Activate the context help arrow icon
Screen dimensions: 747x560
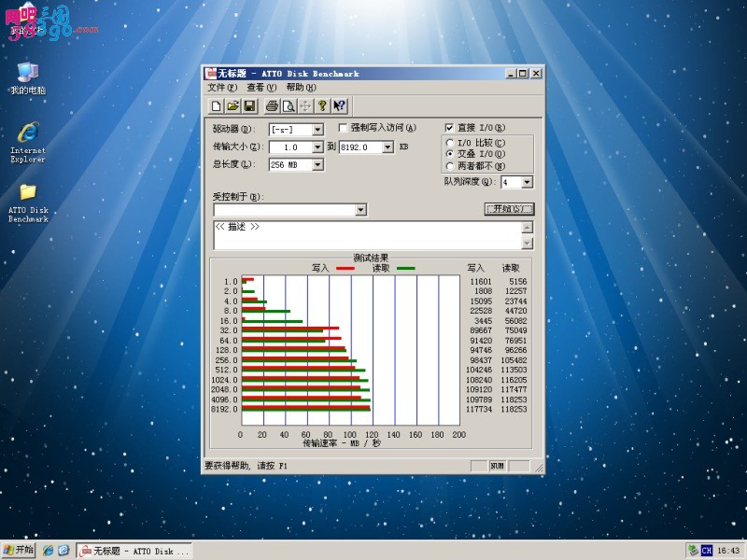pos(340,105)
